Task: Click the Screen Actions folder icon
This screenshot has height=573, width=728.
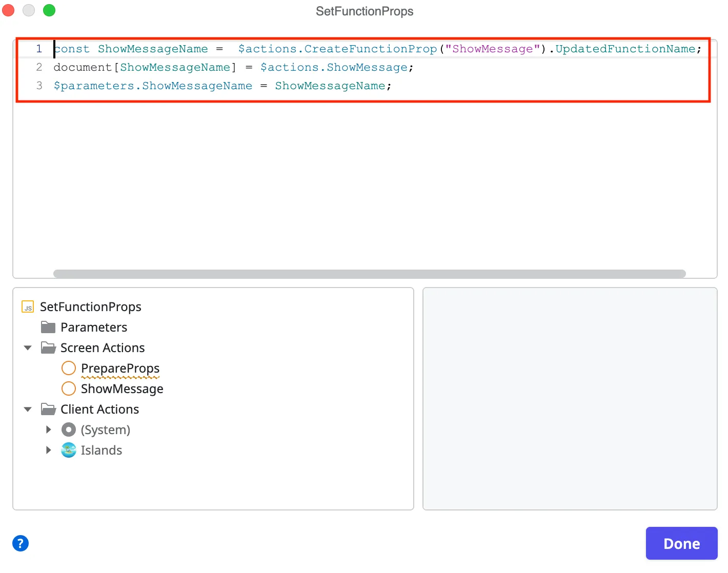Action: [48, 347]
